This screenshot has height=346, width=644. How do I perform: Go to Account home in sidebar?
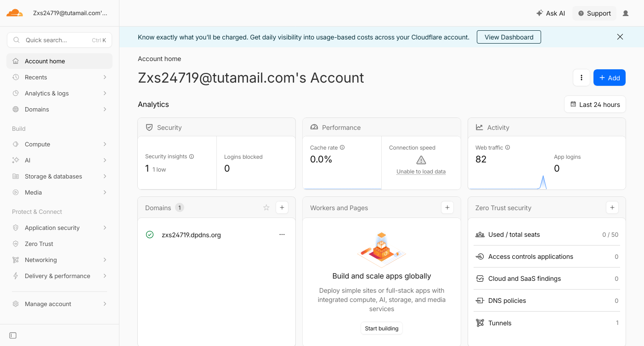pos(60,61)
